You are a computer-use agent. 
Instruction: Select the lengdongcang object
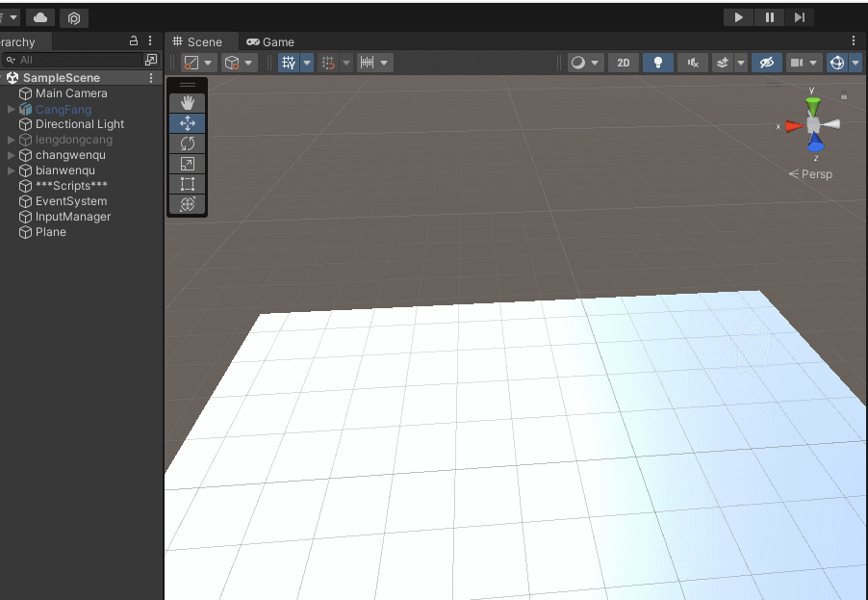[74, 140]
